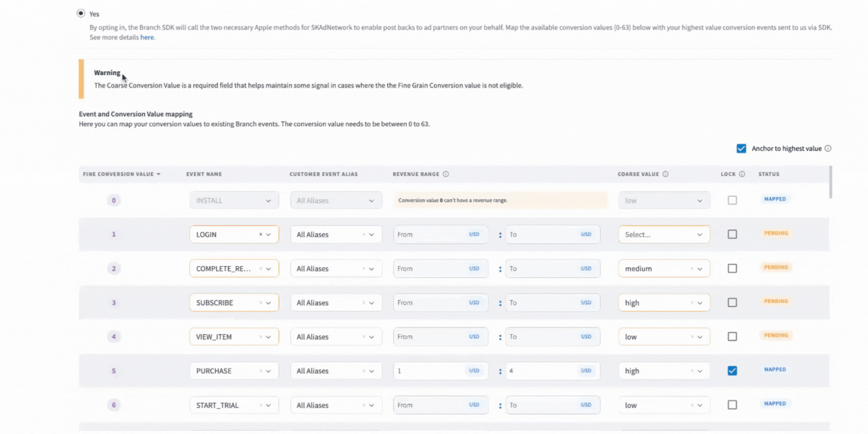Clear the SUBSCRIBE row's high coarse value
The height and width of the screenshot is (434, 868).
coord(692,302)
